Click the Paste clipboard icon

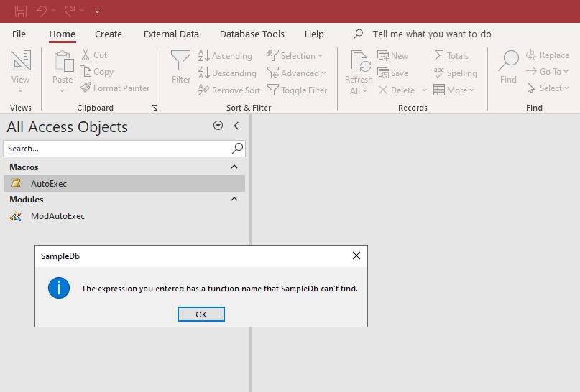[x=63, y=61]
